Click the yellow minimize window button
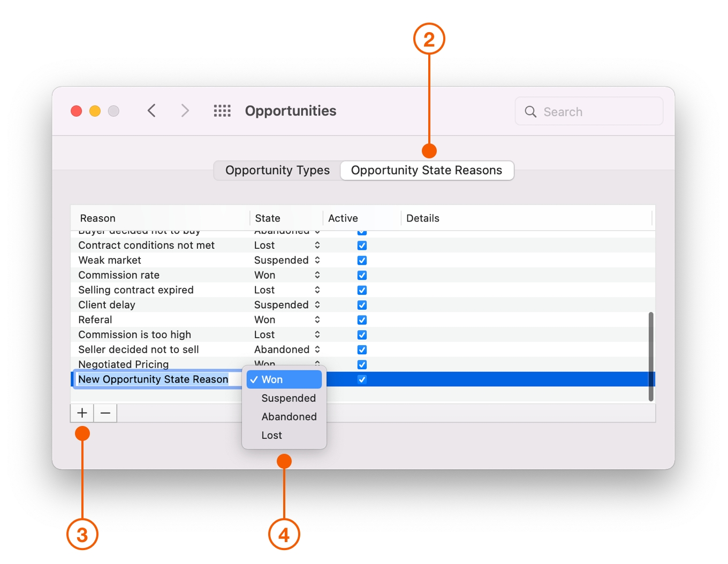The height and width of the screenshot is (564, 728). click(x=95, y=111)
